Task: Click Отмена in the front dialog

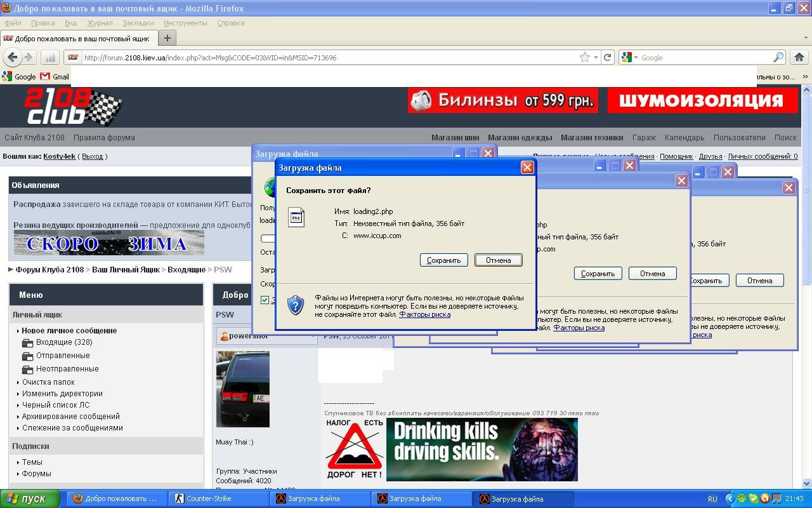Action: click(x=498, y=260)
